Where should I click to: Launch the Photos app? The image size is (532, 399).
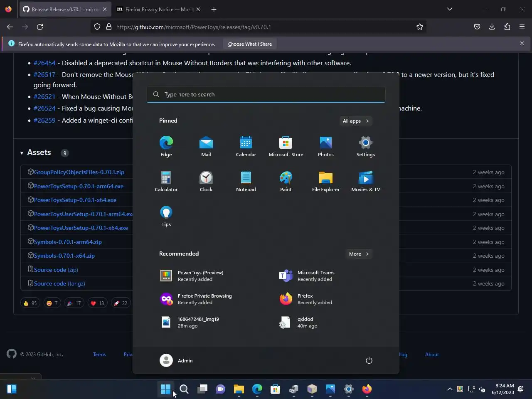click(326, 146)
